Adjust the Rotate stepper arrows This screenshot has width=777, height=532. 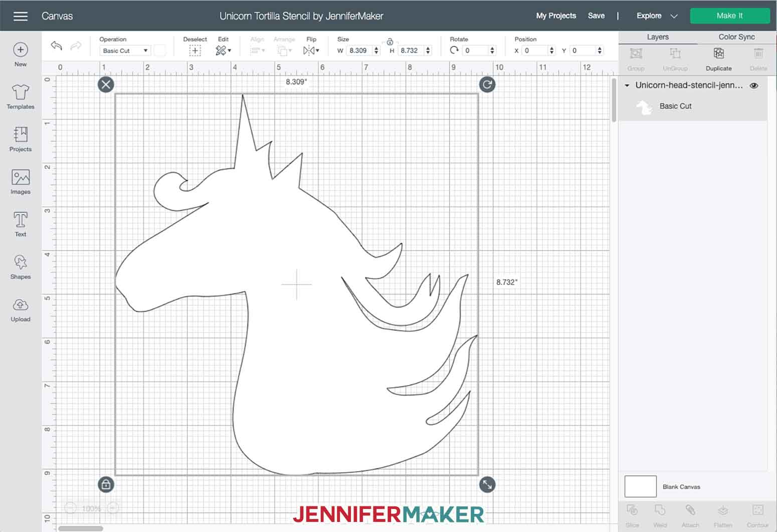(x=492, y=51)
